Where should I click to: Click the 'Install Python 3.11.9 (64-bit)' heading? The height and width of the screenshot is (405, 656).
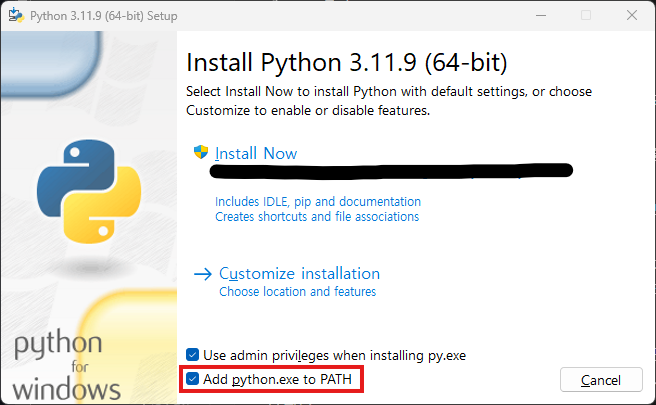click(x=346, y=63)
